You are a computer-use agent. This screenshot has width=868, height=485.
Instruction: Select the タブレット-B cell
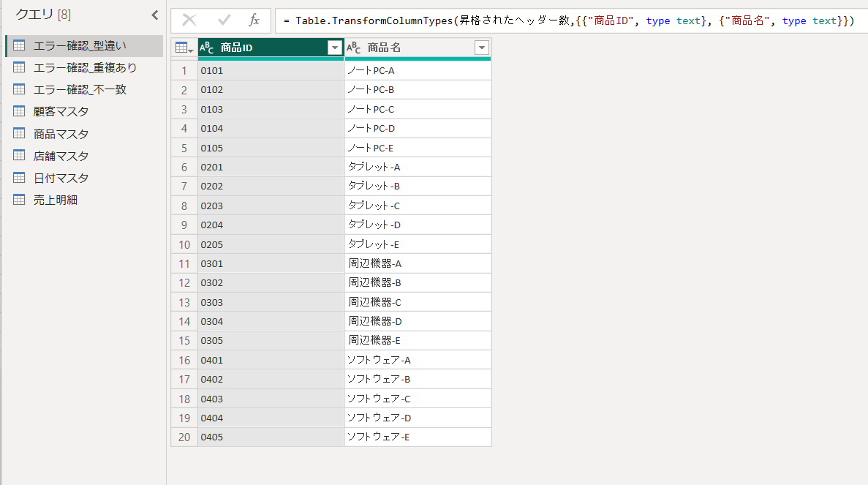418,186
